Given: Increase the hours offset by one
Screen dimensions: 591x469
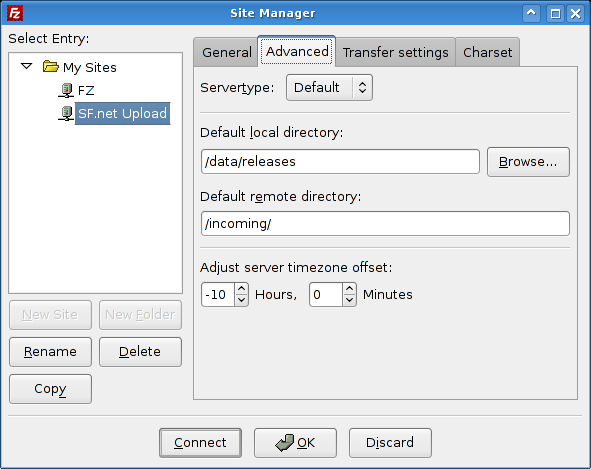Looking at the screenshot, I should pos(242,289).
